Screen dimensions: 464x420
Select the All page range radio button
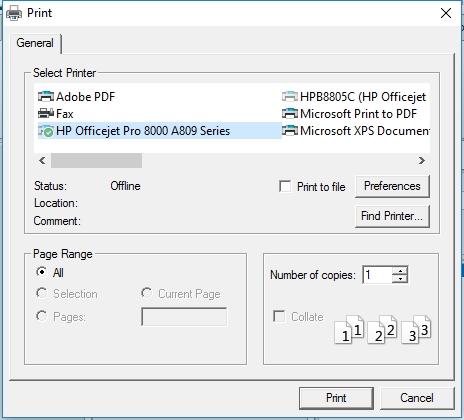click(42, 272)
